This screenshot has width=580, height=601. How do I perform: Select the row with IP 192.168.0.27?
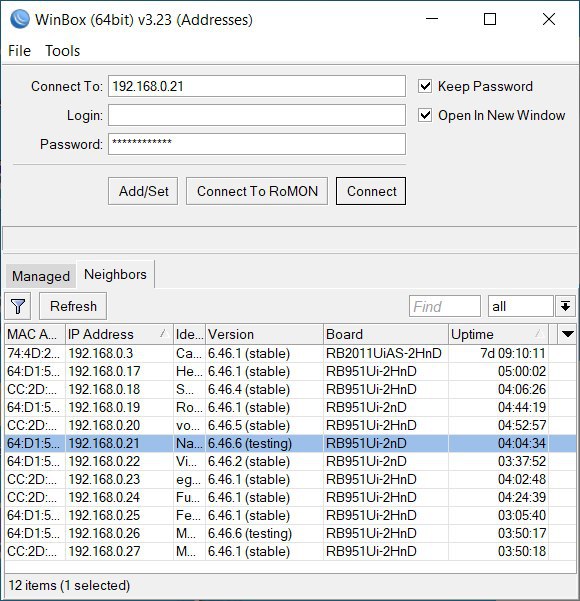click(x=290, y=552)
